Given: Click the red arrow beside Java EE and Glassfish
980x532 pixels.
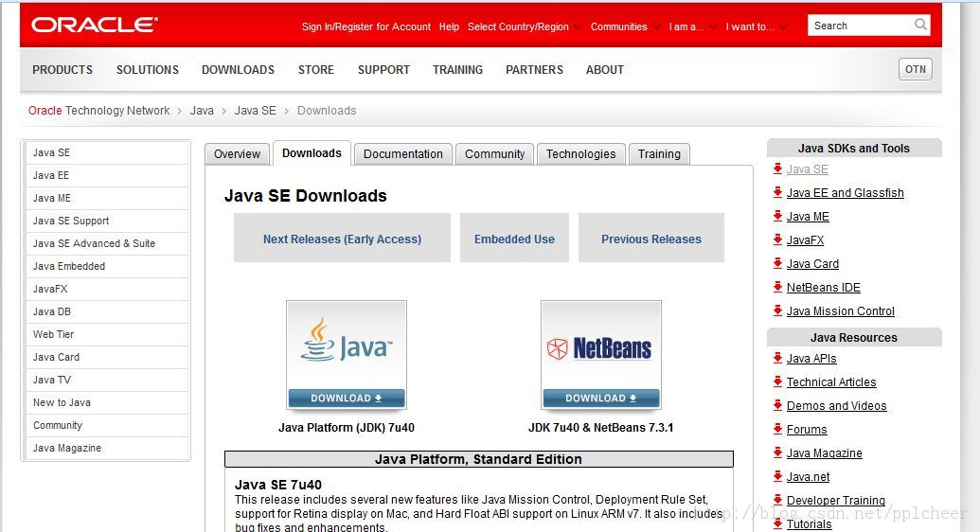Looking at the screenshot, I should (777, 192).
